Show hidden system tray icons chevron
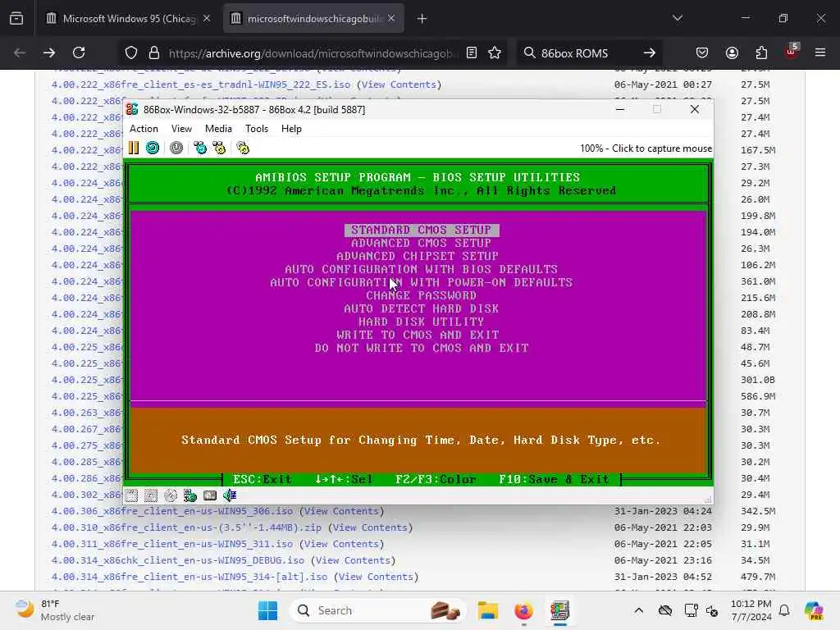The width and height of the screenshot is (840, 630). [638, 610]
